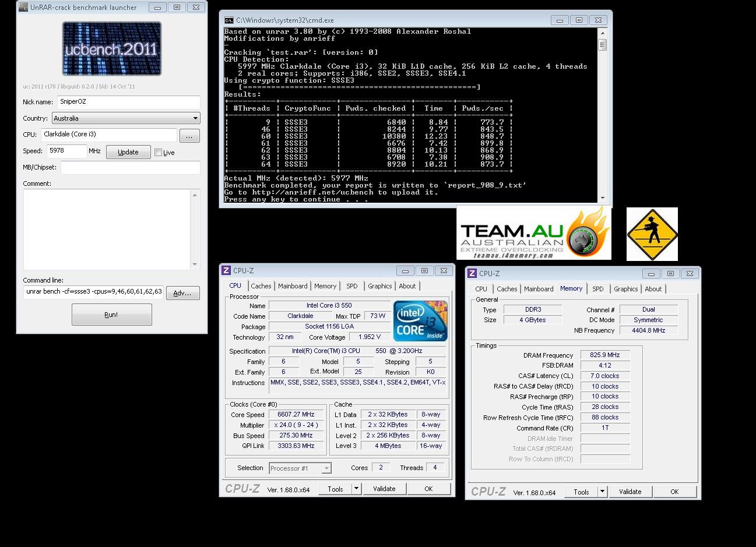Switch to the Caches tab in CPU window

[x=261, y=286]
